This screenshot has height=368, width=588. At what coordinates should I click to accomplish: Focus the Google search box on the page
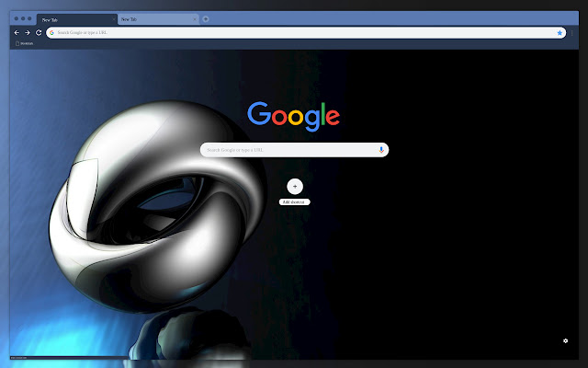(x=294, y=150)
